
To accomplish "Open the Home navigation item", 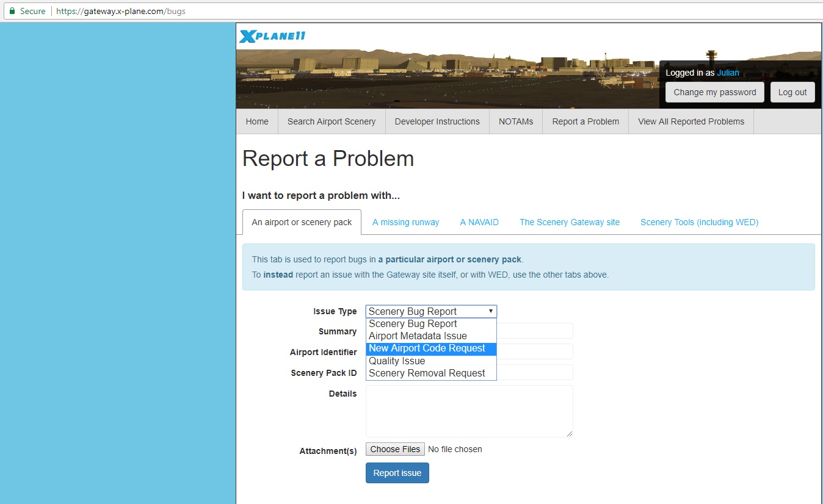I will pyautogui.click(x=257, y=121).
